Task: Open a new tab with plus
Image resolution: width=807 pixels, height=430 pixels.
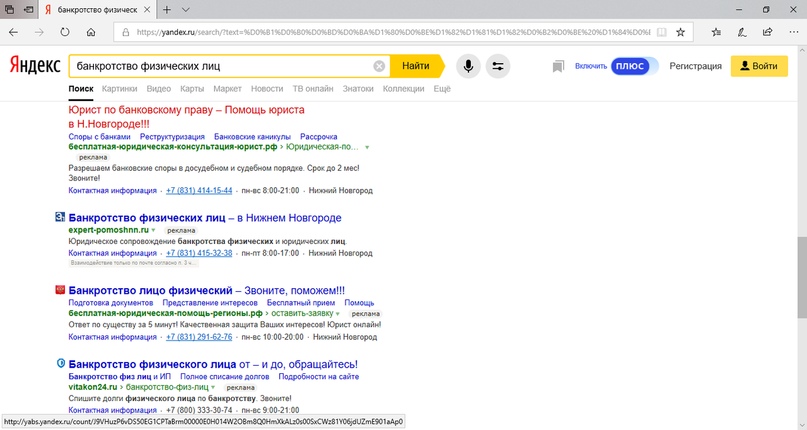Action: coord(167,9)
